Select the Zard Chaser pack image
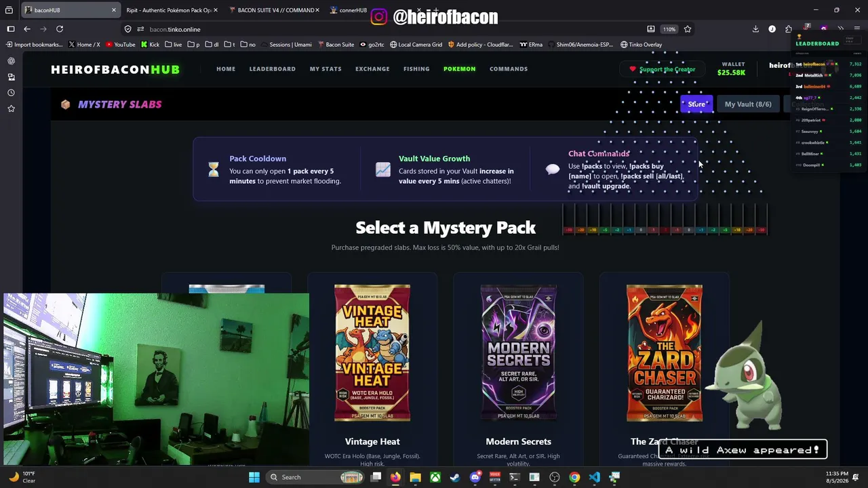The width and height of the screenshot is (868, 488). [665, 353]
